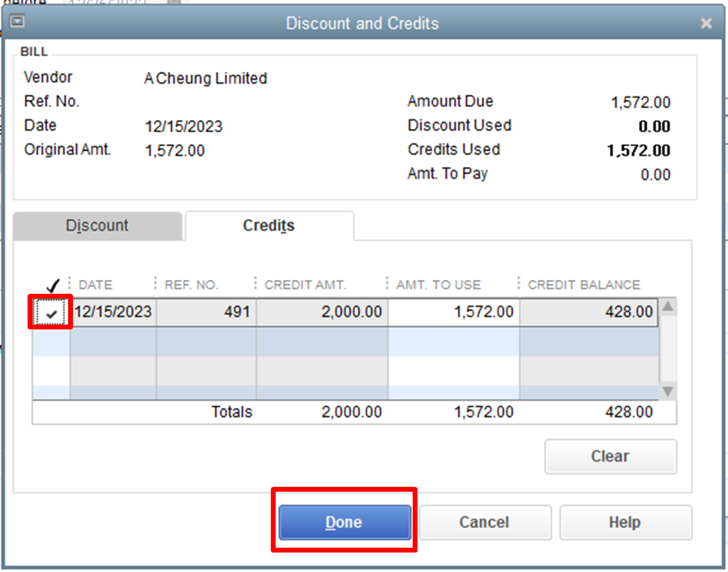The height and width of the screenshot is (572, 728).
Task: Click the checkmark column header
Action: (x=53, y=285)
